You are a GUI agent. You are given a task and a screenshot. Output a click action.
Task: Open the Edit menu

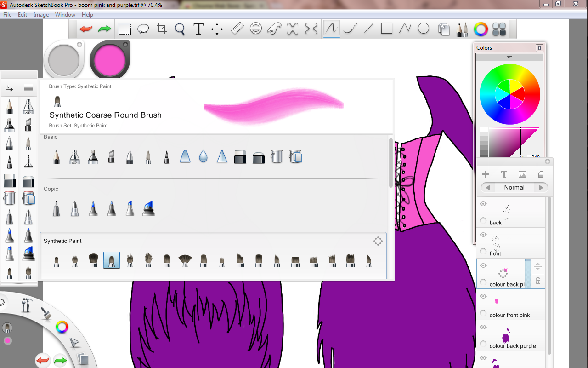pos(23,15)
